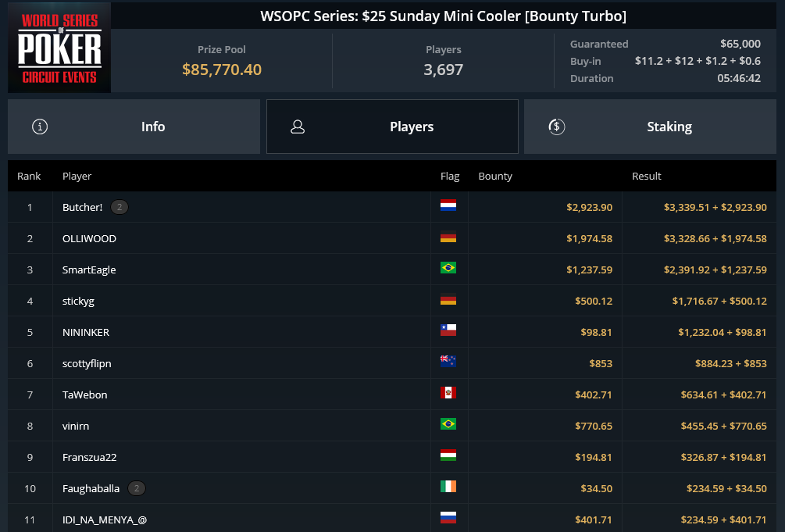This screenshot has height=532, width=785.
Task: Click the Result column header
Action: tap(646, 176)
